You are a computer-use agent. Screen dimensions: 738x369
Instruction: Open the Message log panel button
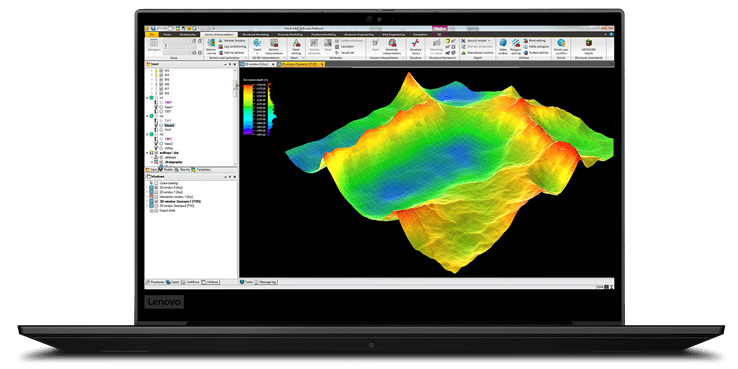266,282
